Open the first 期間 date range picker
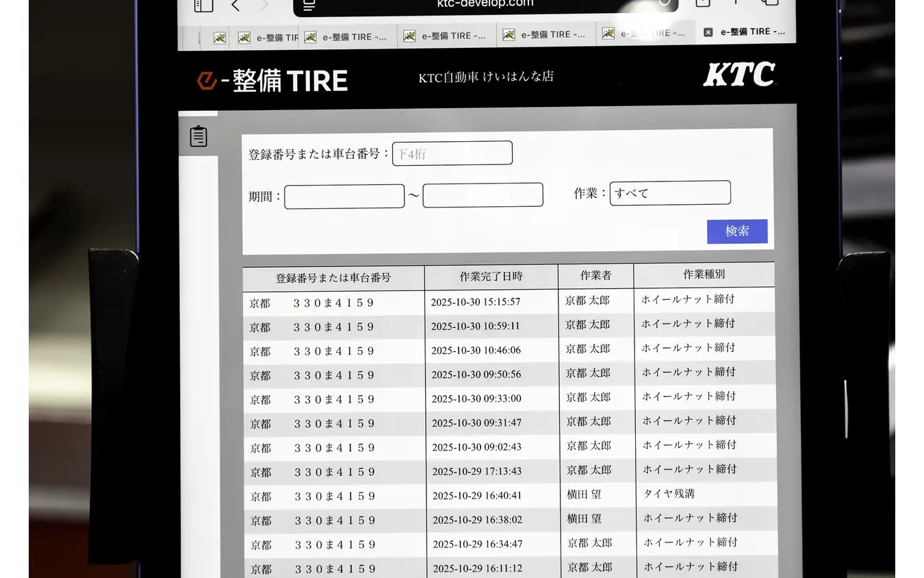924x578 pixels. (x=344, y=196)
